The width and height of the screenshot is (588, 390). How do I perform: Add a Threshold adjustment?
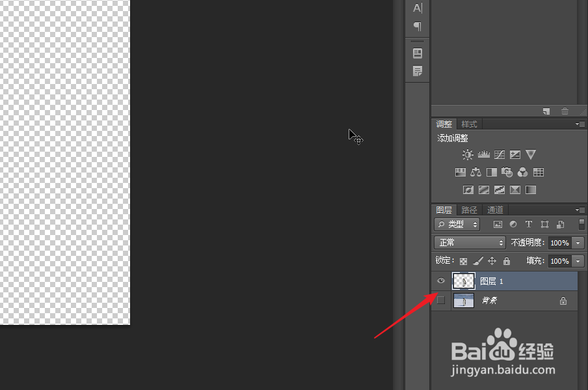pos(500,190)
